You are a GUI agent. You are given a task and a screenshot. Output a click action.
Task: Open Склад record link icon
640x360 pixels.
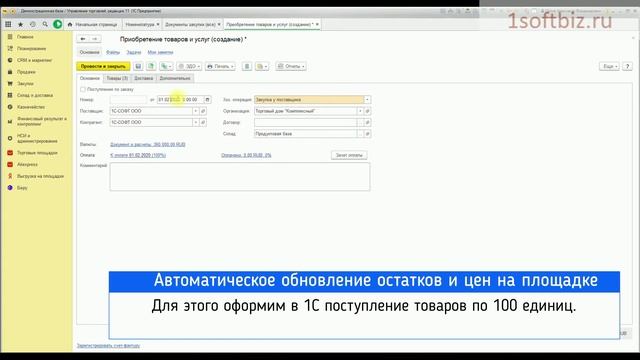tap(367, 134)
